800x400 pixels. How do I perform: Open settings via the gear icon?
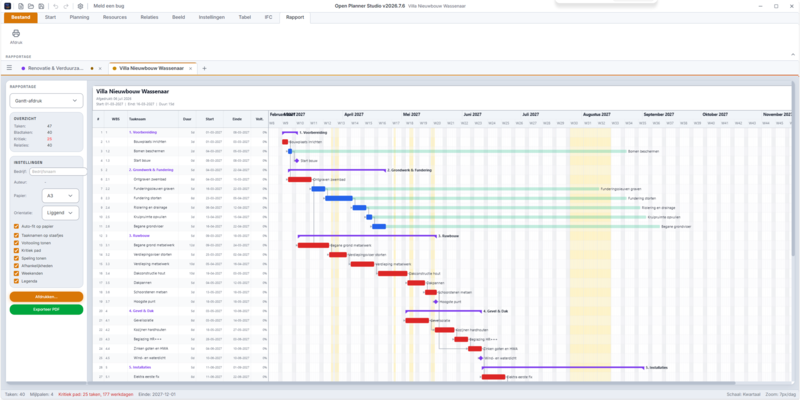coord(80,6)
